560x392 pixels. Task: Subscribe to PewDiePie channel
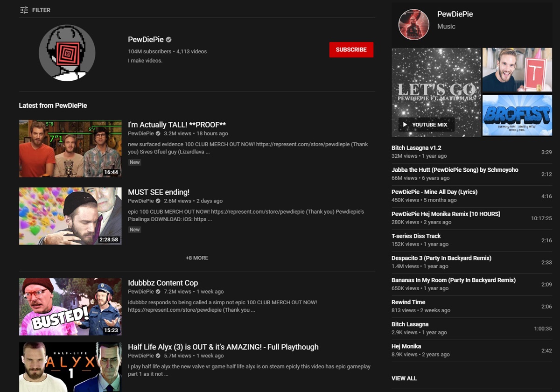click(351, 49)
